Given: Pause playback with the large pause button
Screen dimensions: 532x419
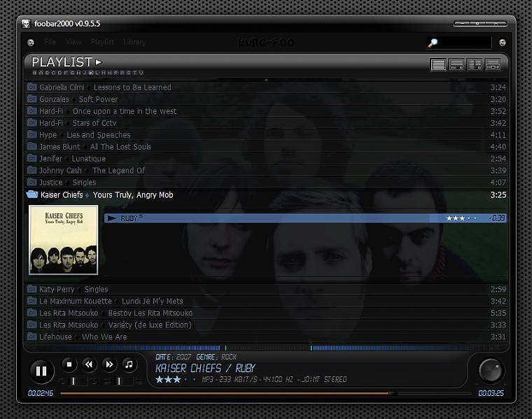Looking at the screenshot, I should pyautogui.click(x=41, y=371).
